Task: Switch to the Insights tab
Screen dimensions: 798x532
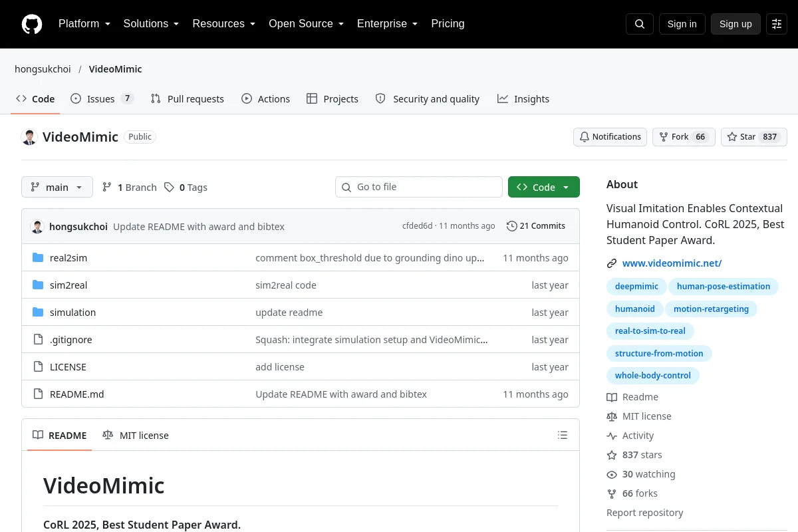Action: (x=523, y=99)
